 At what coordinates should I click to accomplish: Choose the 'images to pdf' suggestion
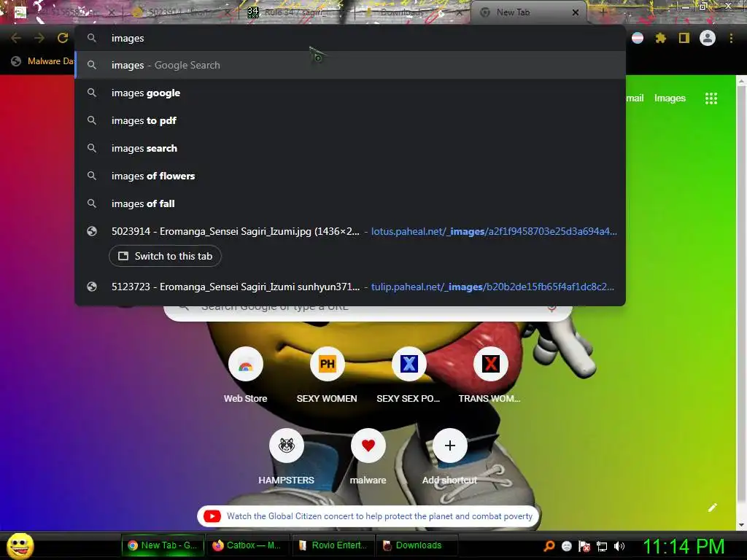pyautogui.click(x=350, y=120)
